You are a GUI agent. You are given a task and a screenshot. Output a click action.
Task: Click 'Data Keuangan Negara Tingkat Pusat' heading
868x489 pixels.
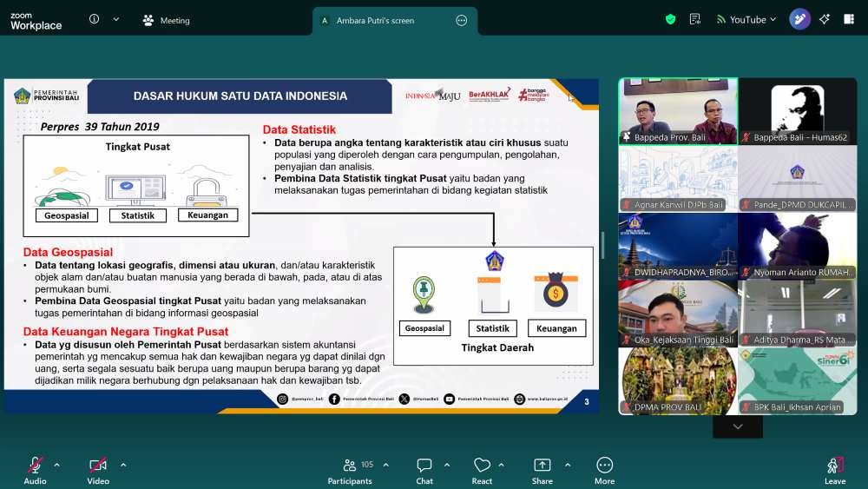(x=126, y=332)
